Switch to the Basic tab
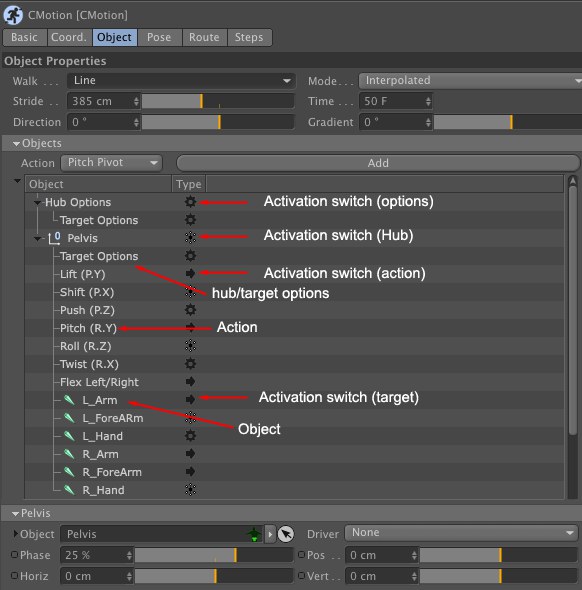Viewport: 582px width, 590px height. pyautogui.click(x=24, y=37)
